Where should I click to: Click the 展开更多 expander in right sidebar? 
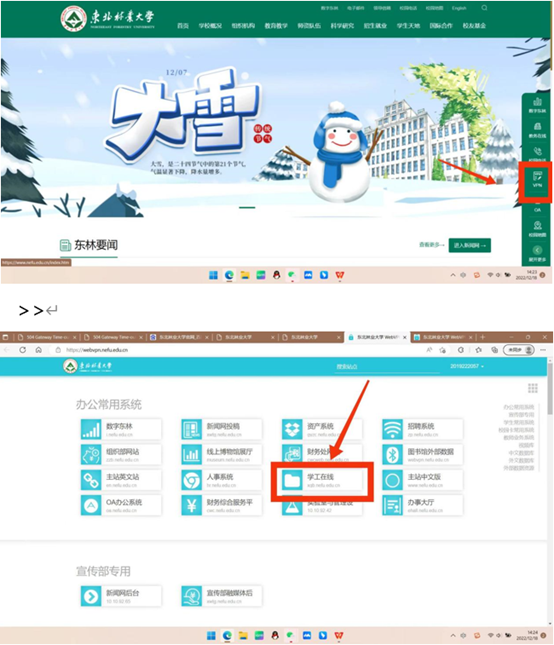click(x=537, y=254)
